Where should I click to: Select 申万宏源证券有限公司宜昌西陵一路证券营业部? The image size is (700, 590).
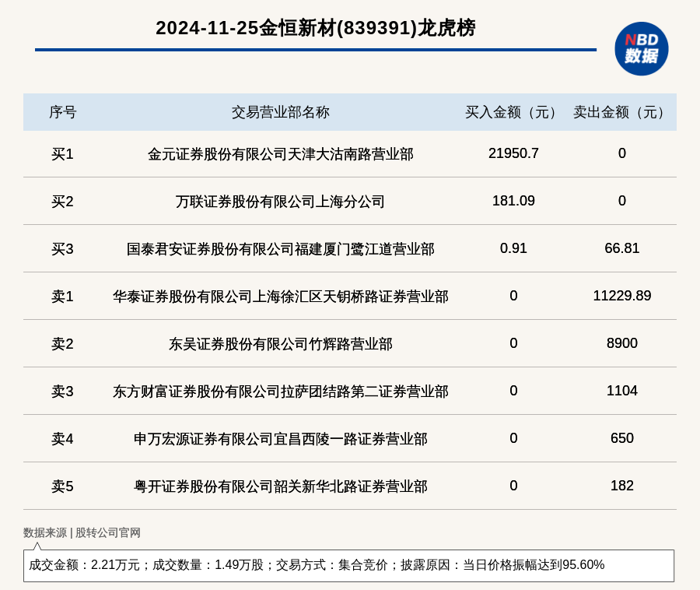coord(280,439)
